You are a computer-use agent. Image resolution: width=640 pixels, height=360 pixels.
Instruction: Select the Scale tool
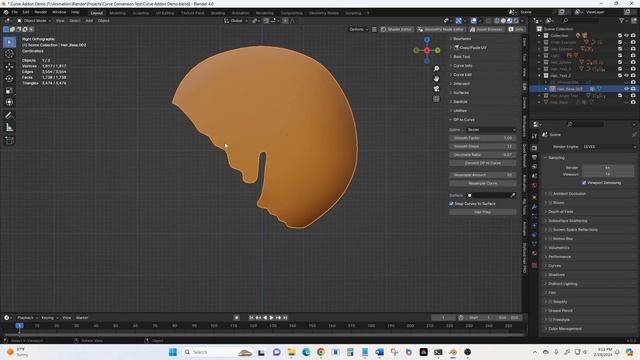(9, 91)
